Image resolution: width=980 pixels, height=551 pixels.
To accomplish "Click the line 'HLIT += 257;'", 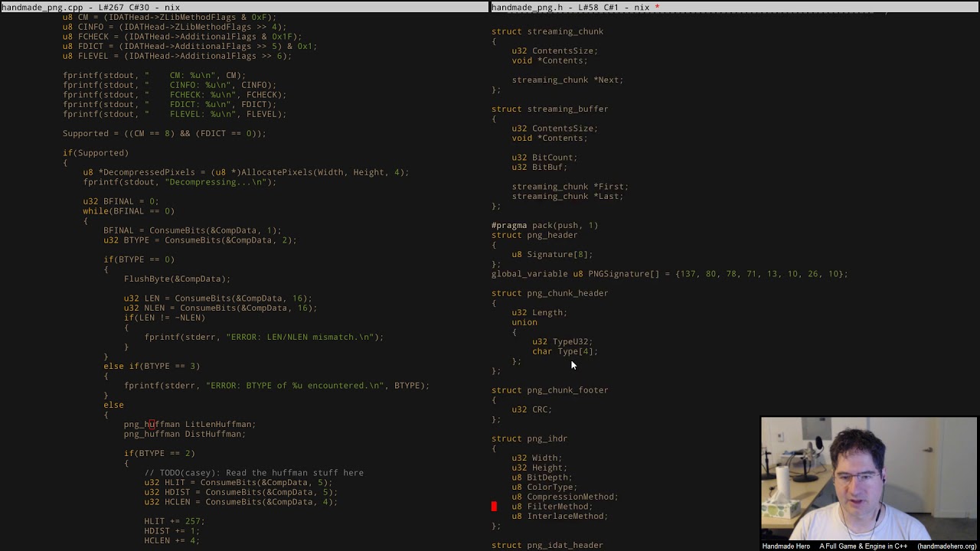I will coord(175,521).
